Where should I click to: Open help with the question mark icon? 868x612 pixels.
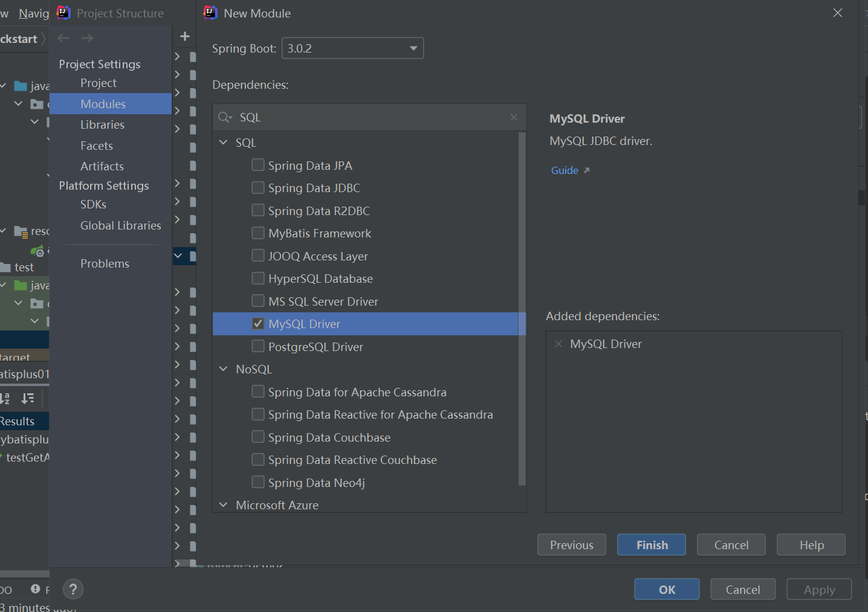pos(73,589)
